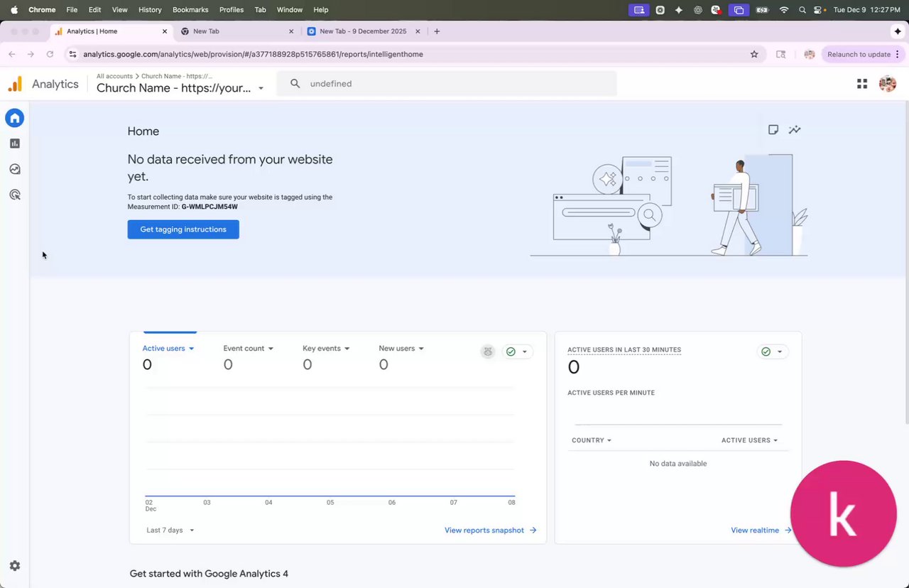
Task: Click the anomaly detection icon on the chart card
Action: click(488, 352)
